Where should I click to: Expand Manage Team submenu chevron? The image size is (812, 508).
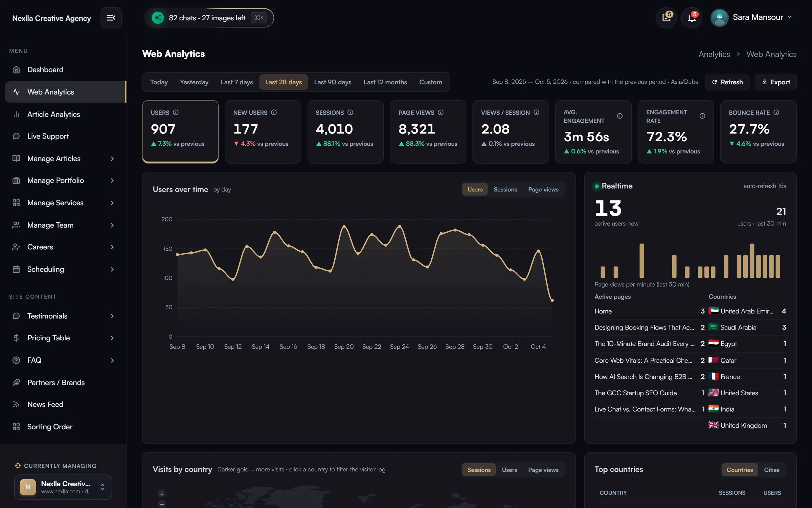coord(112,225)
